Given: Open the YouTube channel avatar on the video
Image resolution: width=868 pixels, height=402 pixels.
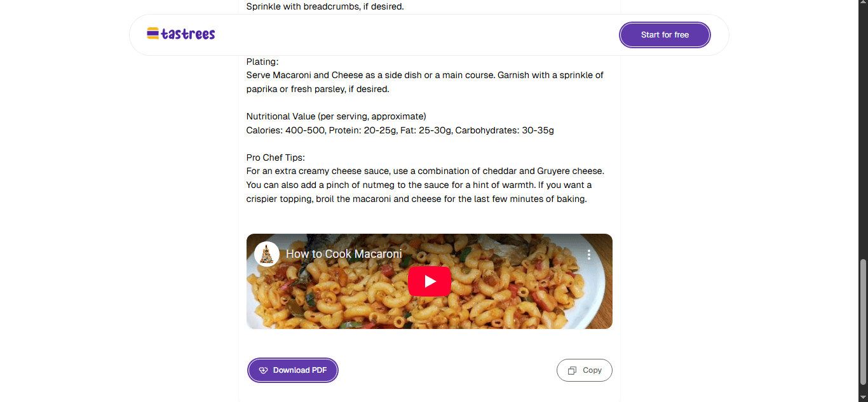Looking at the screenshot, I should [x=267, y=254].
